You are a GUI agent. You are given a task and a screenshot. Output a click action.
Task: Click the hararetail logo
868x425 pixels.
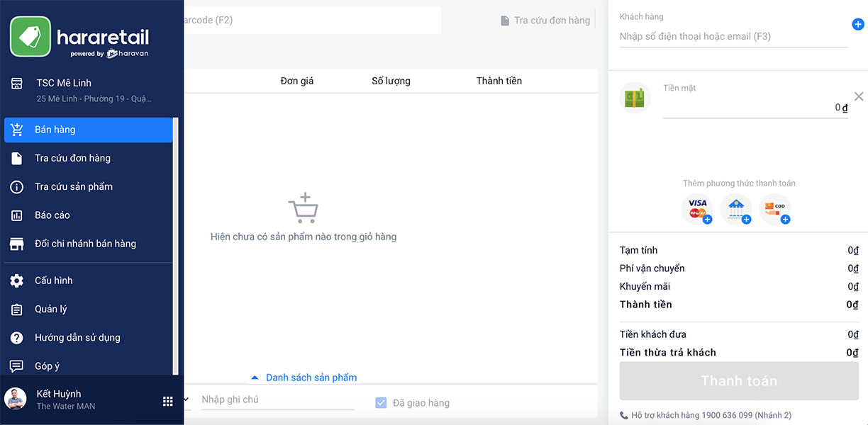coord(80,37)
